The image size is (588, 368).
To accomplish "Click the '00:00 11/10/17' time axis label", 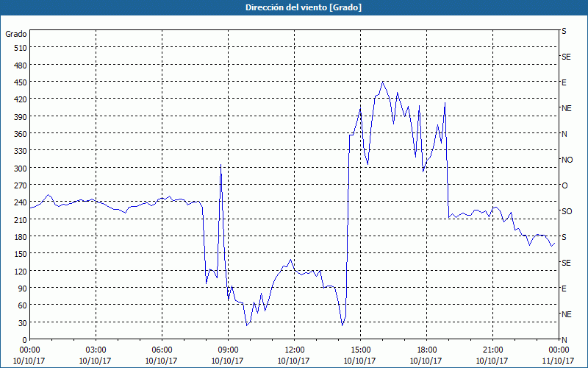I will click(559, 355).
